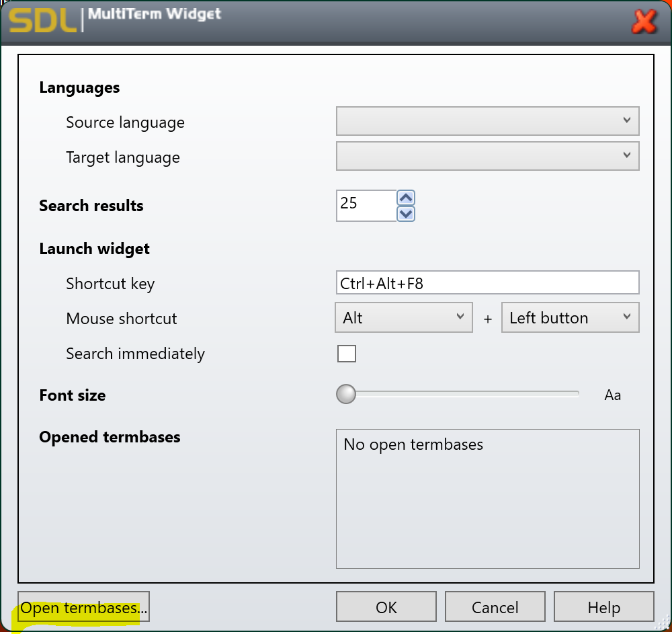
Task: Open the Target language dropdown
Action: (x=487, y=156)
